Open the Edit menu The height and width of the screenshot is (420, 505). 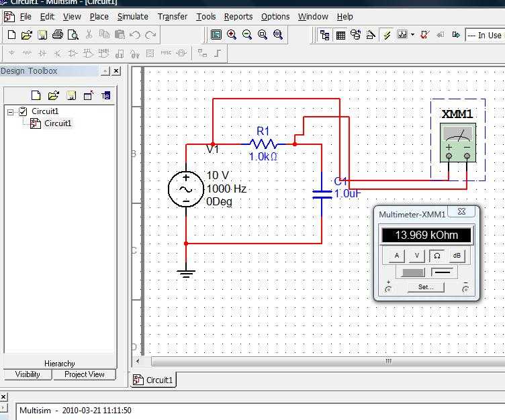click(47, 16)
